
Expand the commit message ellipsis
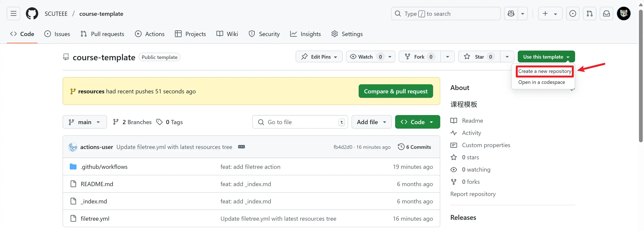click(x=241, y=147)
